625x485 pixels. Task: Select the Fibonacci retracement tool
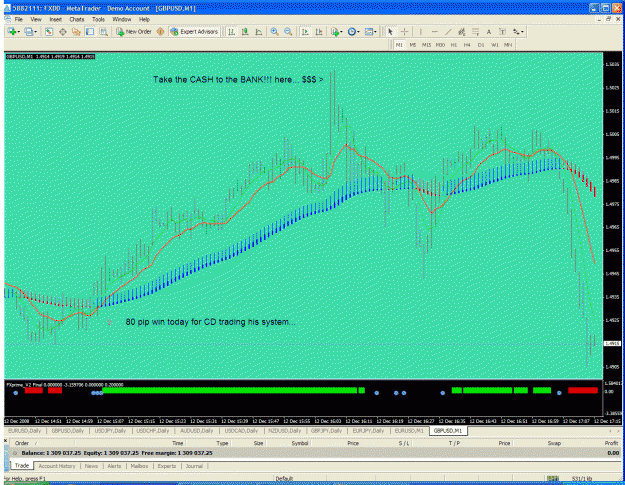point(476,32)
